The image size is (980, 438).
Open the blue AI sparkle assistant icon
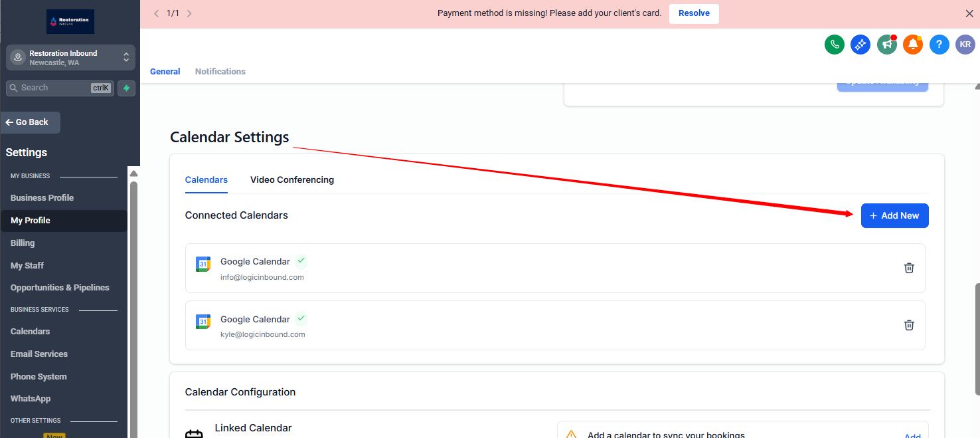click(860, 45)
